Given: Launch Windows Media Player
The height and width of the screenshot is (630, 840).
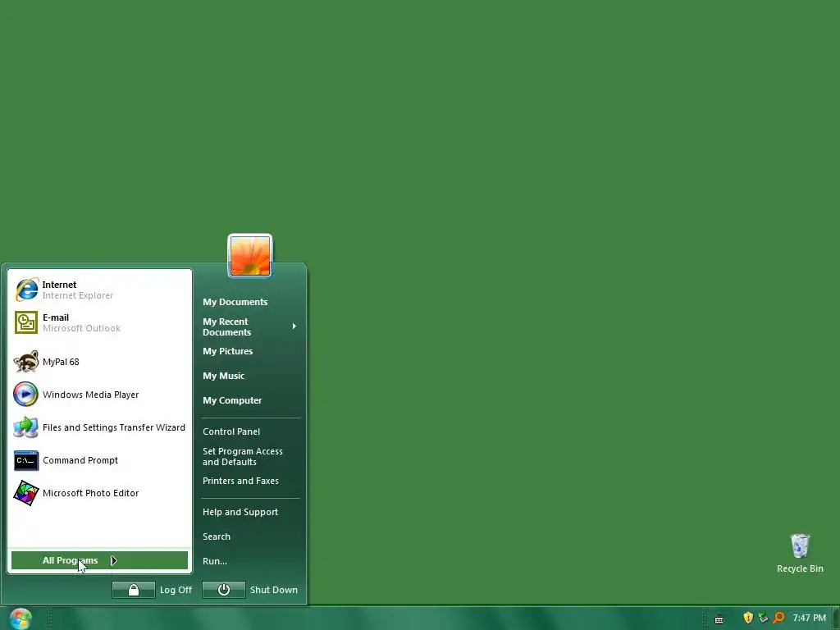Looking at the screenshot, I should pos(99,395).
